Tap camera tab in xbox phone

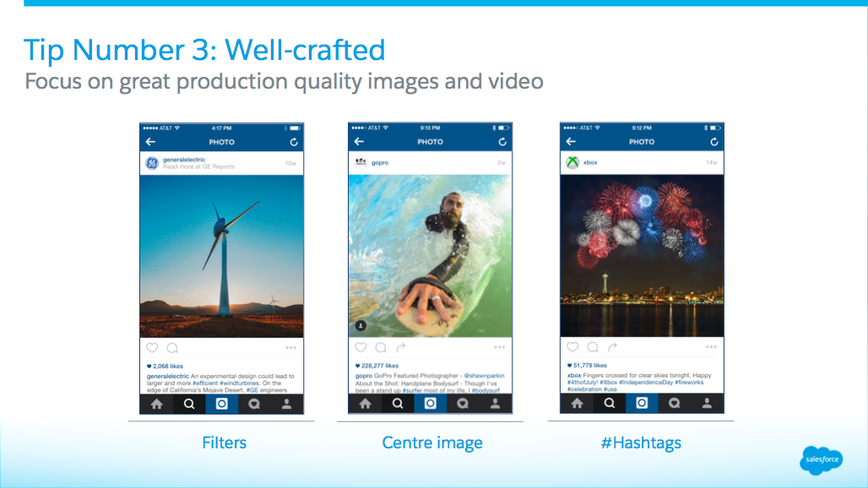(642, 403)
